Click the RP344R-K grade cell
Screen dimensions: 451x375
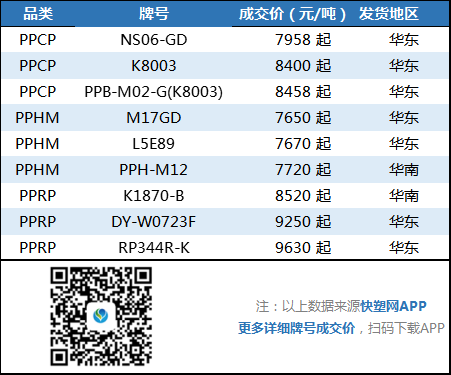[154, 248]
